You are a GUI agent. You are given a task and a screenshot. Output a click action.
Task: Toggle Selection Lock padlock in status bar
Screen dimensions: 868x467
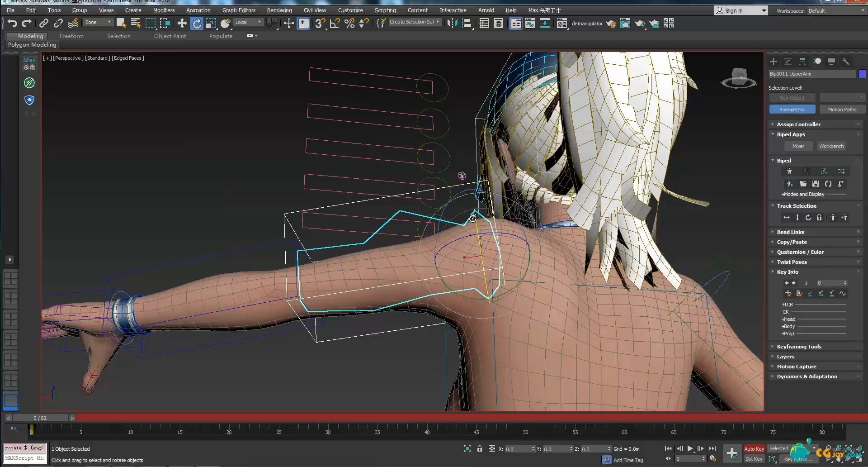click(480, 448)
